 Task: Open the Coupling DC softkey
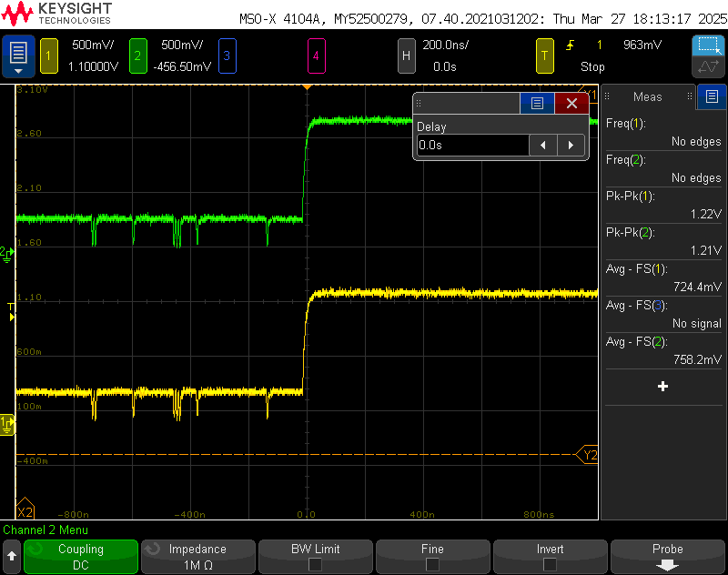pyautogui.click(x=81, y=557)
